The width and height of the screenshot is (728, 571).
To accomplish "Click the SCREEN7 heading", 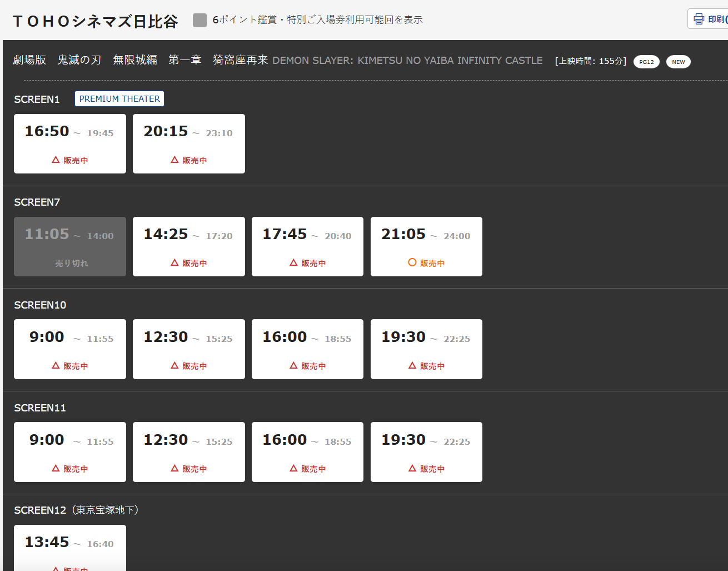I will point(37,202).
